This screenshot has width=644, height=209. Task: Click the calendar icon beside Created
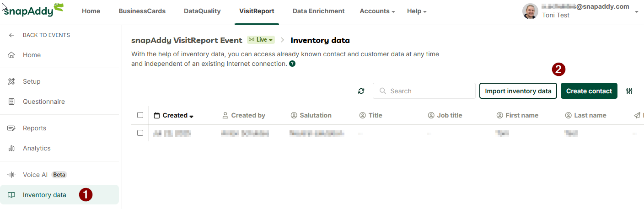coord(157,115)
